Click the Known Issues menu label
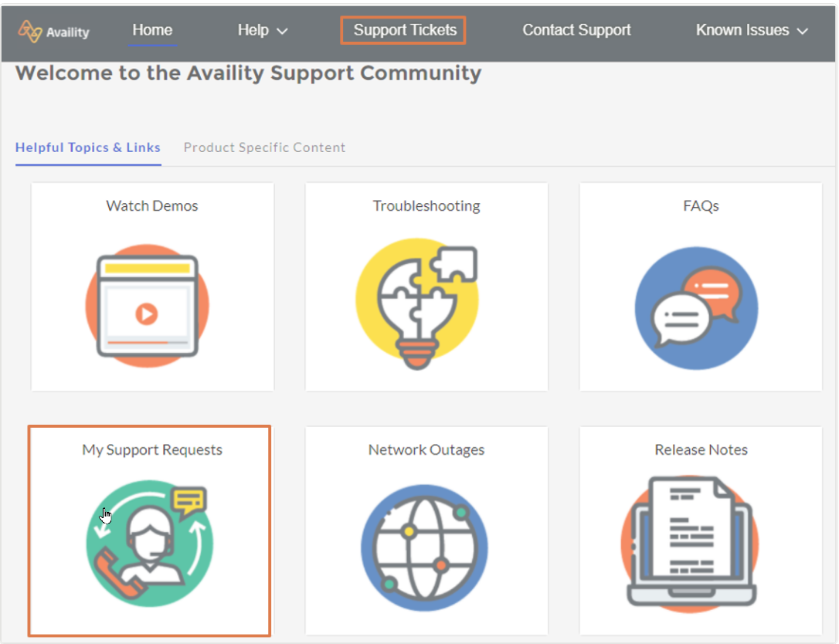This screenshot has width=839, height=644. [742, 30]
